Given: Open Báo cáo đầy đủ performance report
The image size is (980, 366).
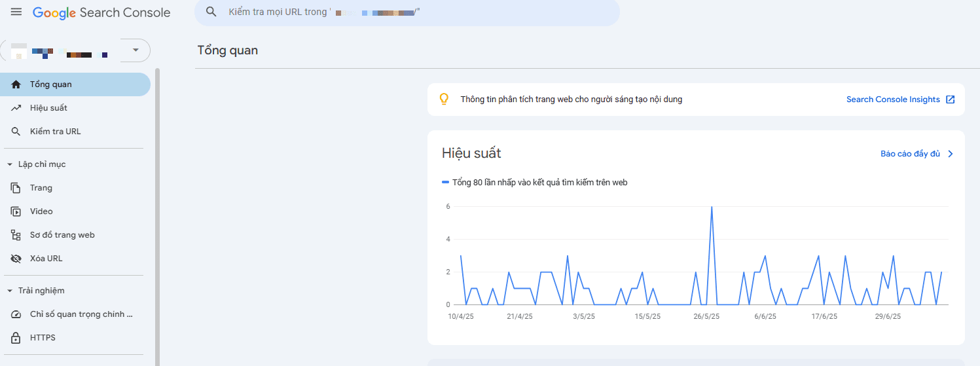Looking at the screenshot, I should click(x=910, y=154).
